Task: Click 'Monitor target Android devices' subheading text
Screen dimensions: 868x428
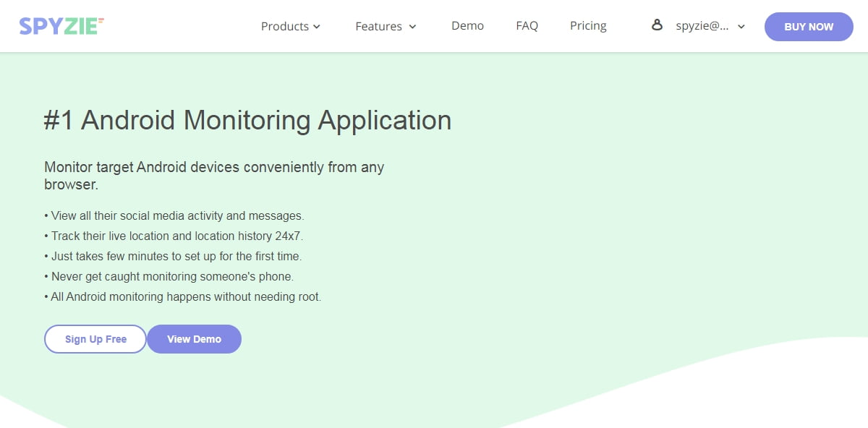Action: (x=214, y=176)
